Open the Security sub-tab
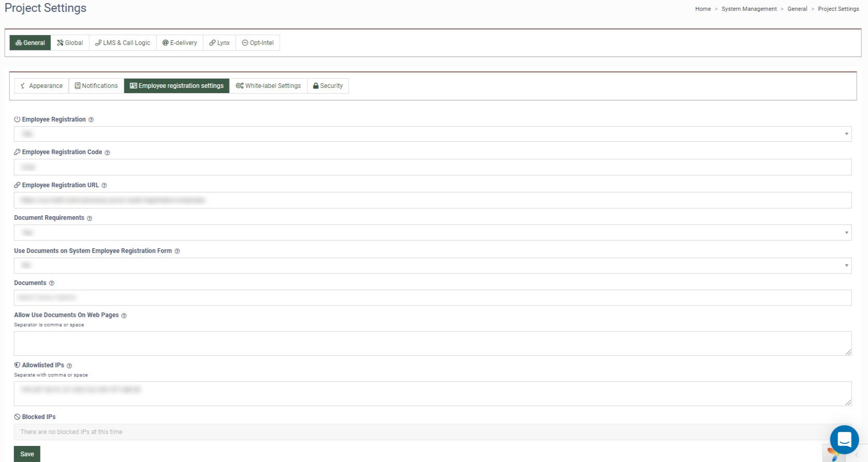Screen dimensions: 868x462 pyautogui.click(x=328, y=86)
